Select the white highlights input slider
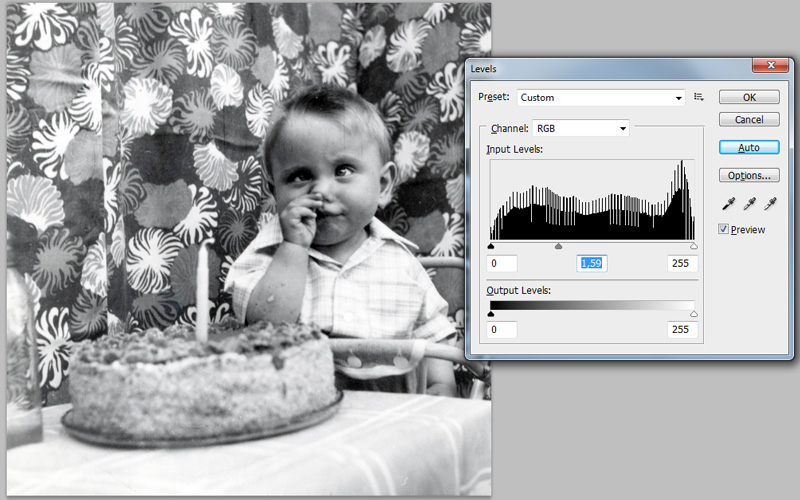 (x=693, y=246)
